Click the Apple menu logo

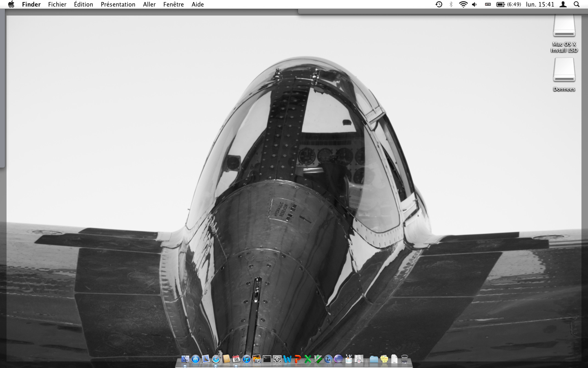pos(11,4)
